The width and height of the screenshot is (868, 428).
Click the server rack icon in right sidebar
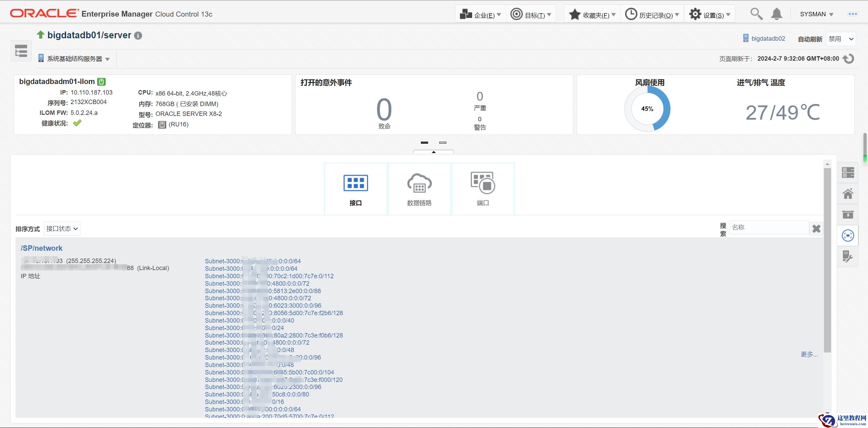pyautogui.click(x=848, y=172)
